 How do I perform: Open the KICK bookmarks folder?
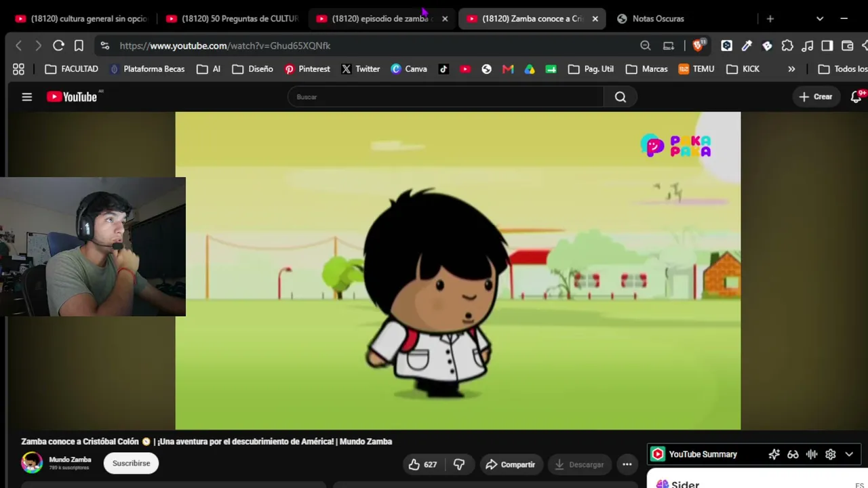743,69
